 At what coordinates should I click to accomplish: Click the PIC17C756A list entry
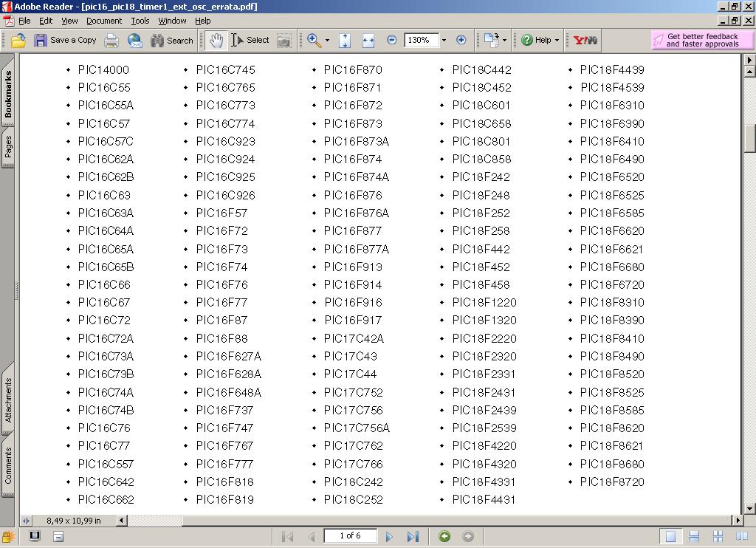pyautogui.click(x=357, y=428)
